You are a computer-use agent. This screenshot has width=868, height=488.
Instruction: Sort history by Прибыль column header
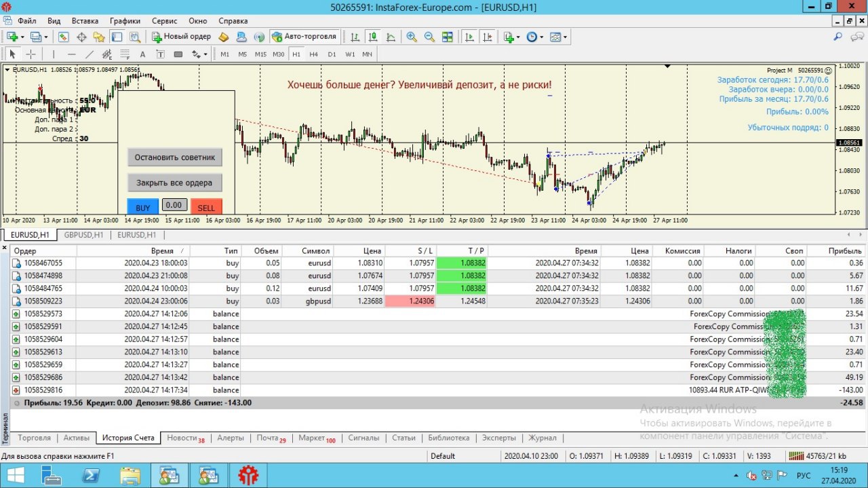coord(836,250)
